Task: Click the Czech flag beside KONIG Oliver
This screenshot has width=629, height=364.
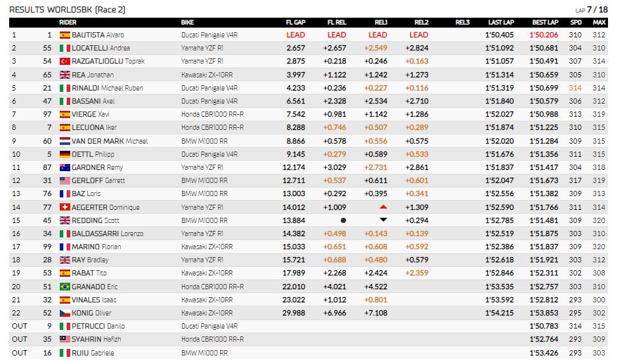Action: (x=64, y=313)
